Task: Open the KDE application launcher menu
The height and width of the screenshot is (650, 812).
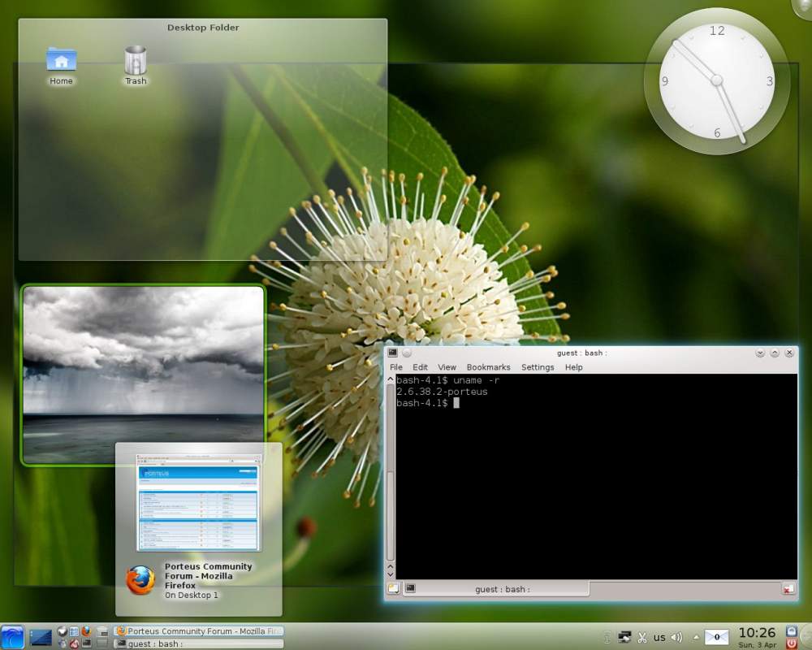Action: click(x=13, y=637)
